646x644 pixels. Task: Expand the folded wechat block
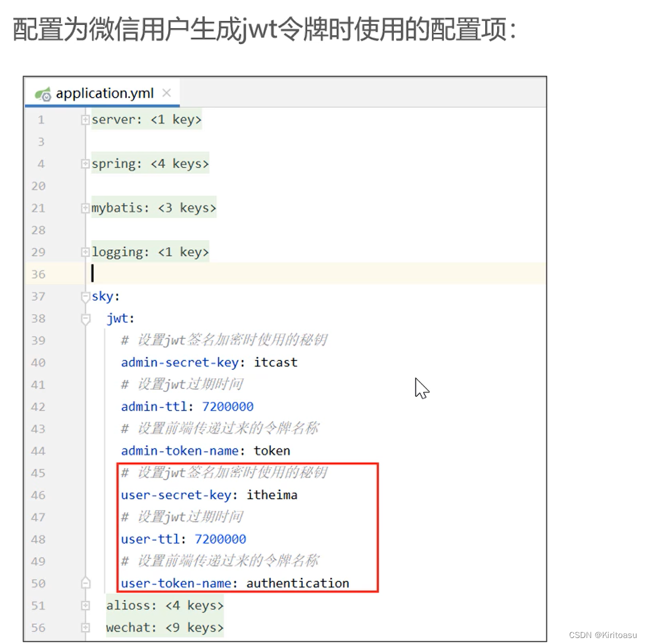85,627
